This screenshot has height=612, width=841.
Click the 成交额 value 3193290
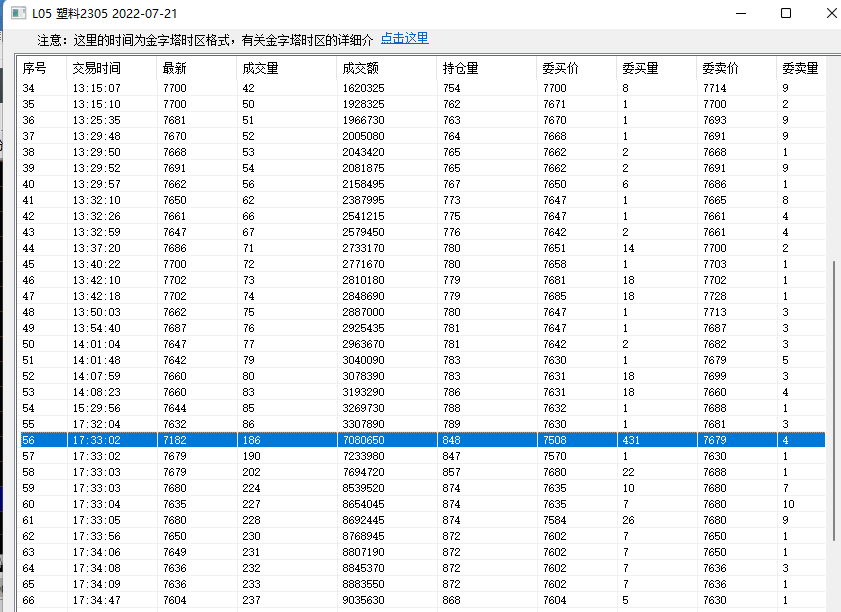pos(363,392)
